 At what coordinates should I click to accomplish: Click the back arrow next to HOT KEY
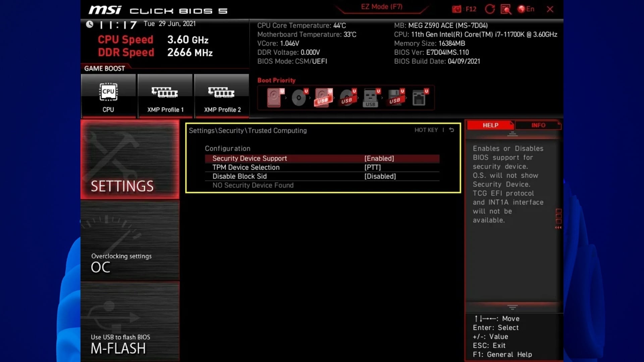click(x=452, y=130)
